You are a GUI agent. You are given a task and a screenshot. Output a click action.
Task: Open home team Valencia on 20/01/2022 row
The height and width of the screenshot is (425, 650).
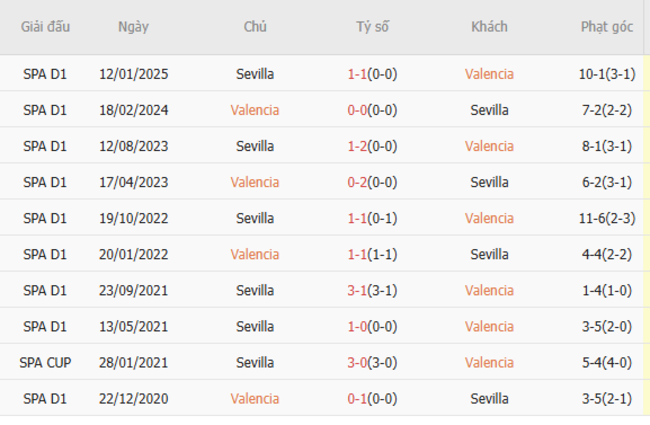pyautogui.click(x=255, y=254)
